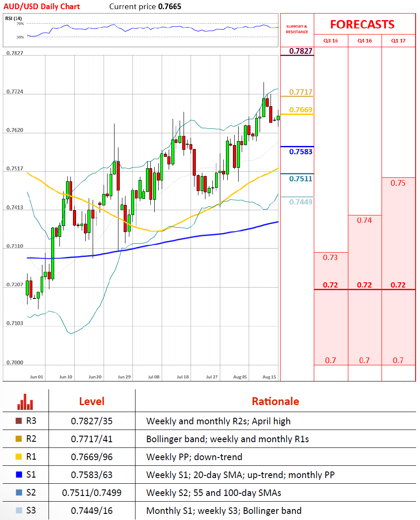420x520 pixels.
Task: Select the S2 steel blue color swatch
Action: point(18,492)
